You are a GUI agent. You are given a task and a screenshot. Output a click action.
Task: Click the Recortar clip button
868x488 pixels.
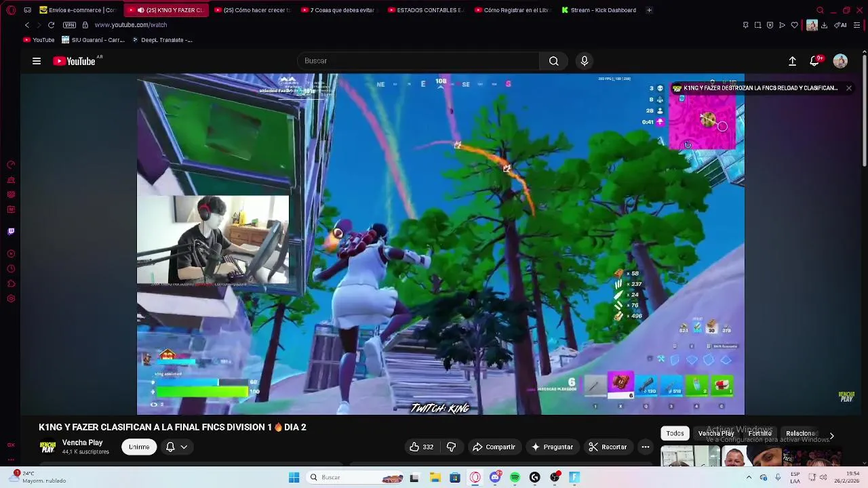click(x=608, y=447)
